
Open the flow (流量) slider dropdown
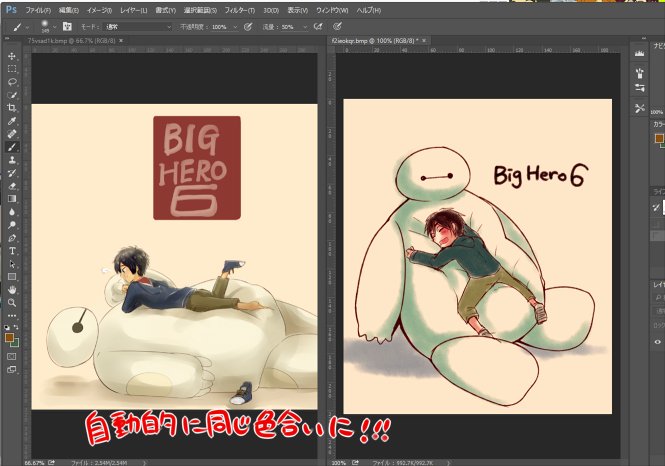(305, 27)
